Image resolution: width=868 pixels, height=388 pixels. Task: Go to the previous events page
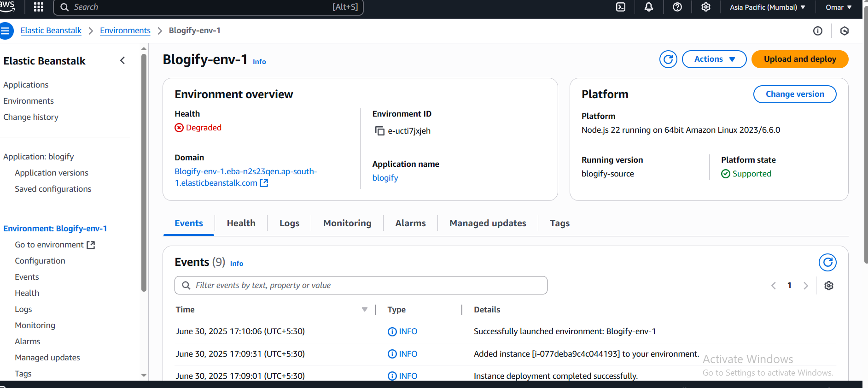(774, 286)
